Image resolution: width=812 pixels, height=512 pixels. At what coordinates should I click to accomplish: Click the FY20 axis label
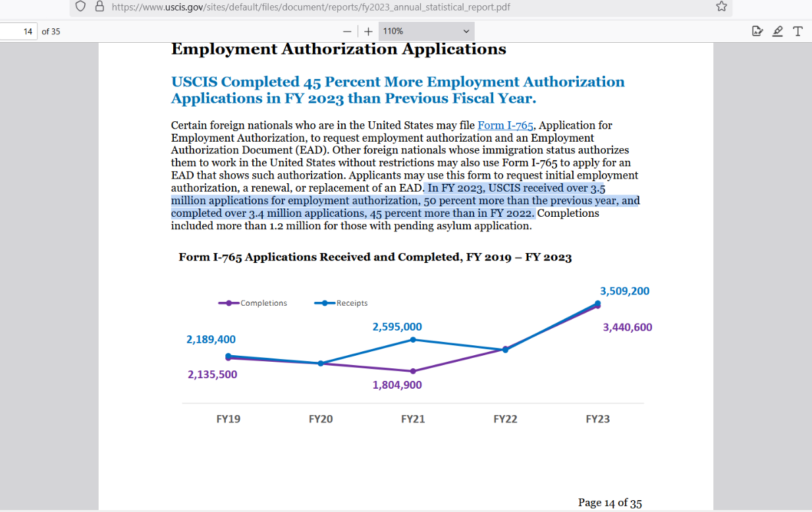[321, 419]
